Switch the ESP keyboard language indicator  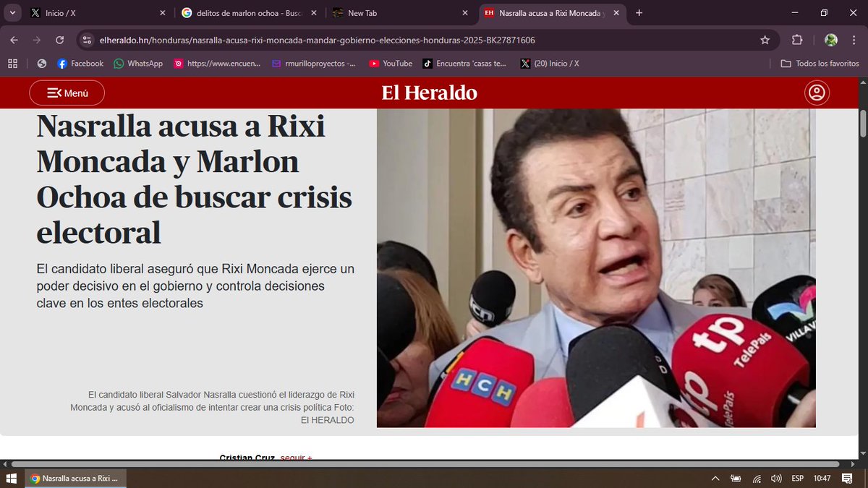(797, 479)
